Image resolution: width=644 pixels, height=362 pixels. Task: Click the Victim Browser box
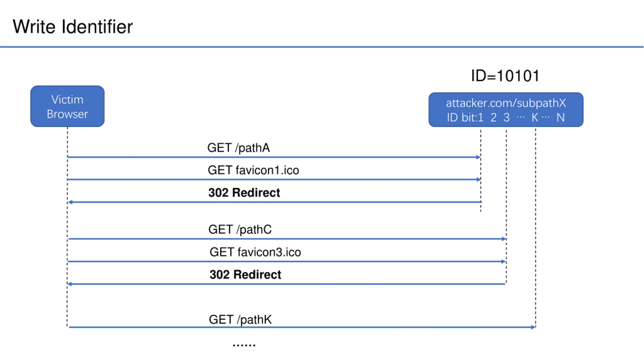point(67,106)
